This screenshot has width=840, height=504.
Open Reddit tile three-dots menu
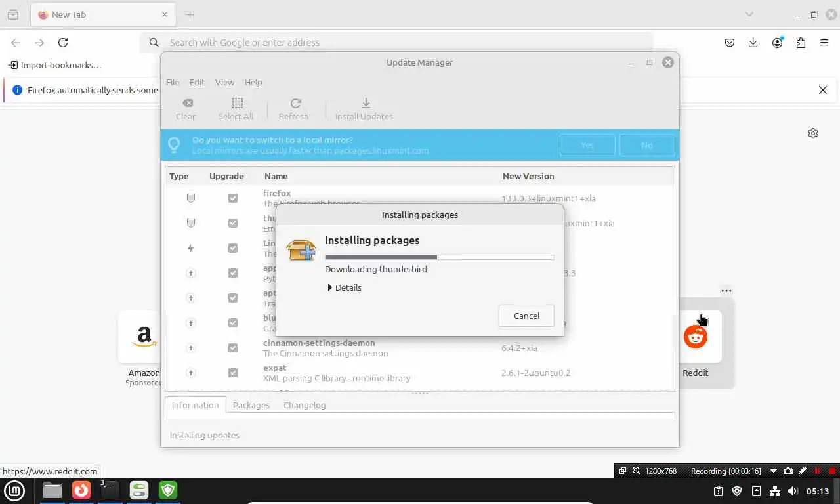pyautogui.click(x=726, y=291)
